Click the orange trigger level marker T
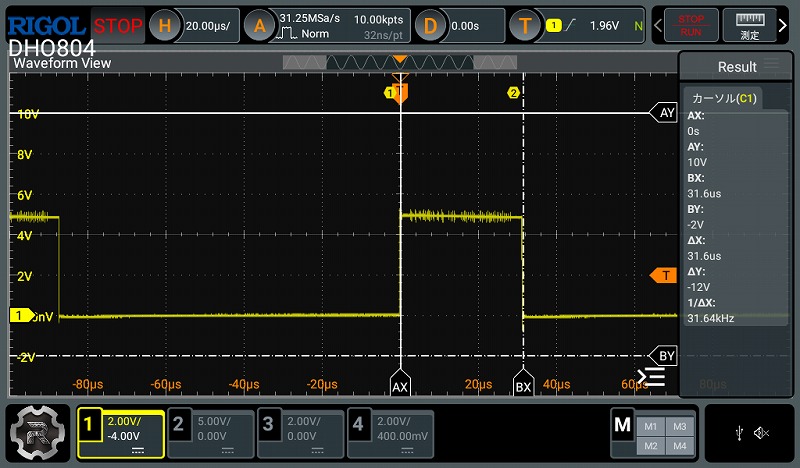This screenshot has height=468, width=800. [662, 275]
